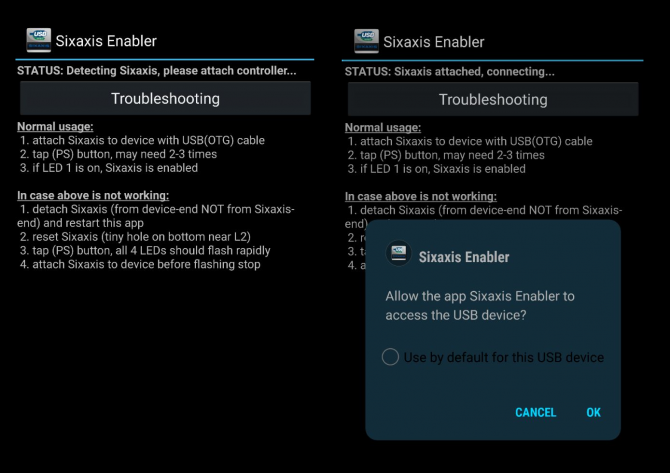The image size is (670, 473).
Task: Click the 'Sixaxis Enabler' title in left screen
Action: (106, 41)
